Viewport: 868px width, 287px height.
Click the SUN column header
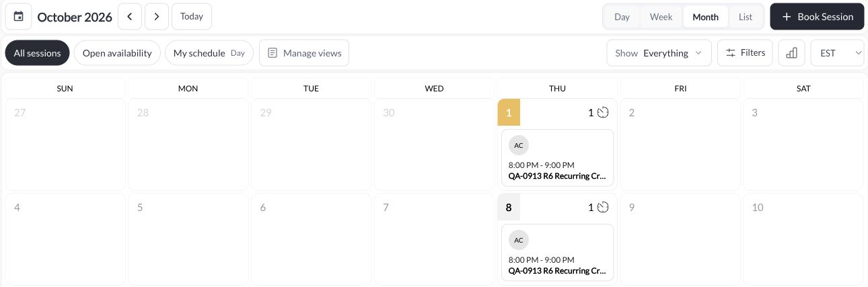[x=65, y=88]
